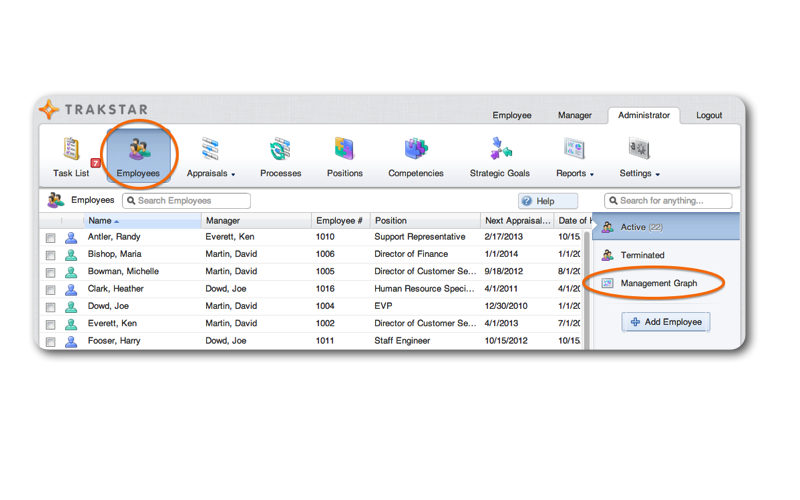Open the Appraisals toolbar icon

tap(210, 148)
